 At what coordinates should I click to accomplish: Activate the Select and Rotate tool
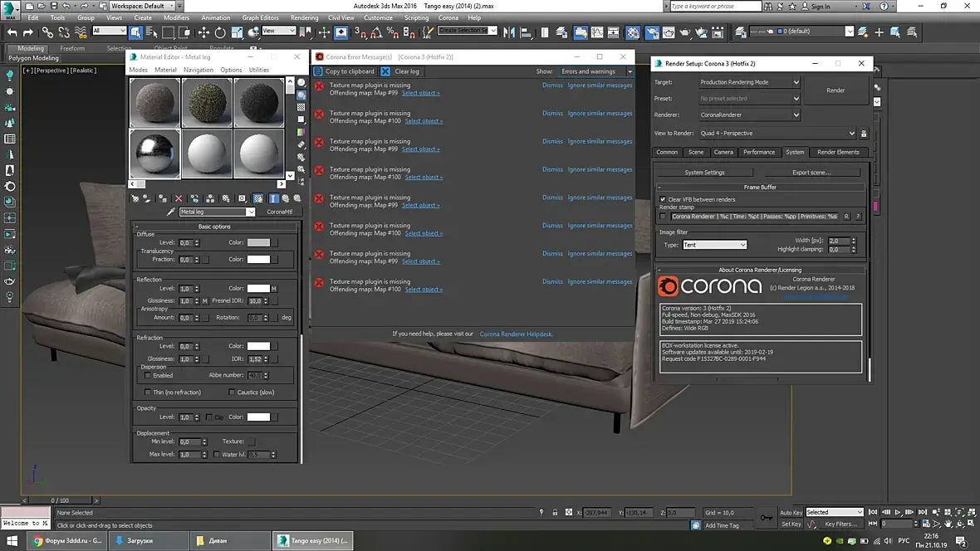tap(220, 32)
